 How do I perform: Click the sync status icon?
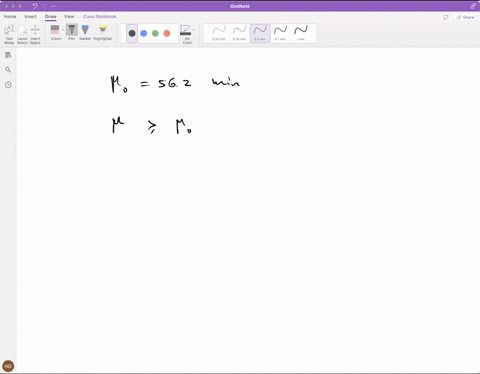[446, 17]
